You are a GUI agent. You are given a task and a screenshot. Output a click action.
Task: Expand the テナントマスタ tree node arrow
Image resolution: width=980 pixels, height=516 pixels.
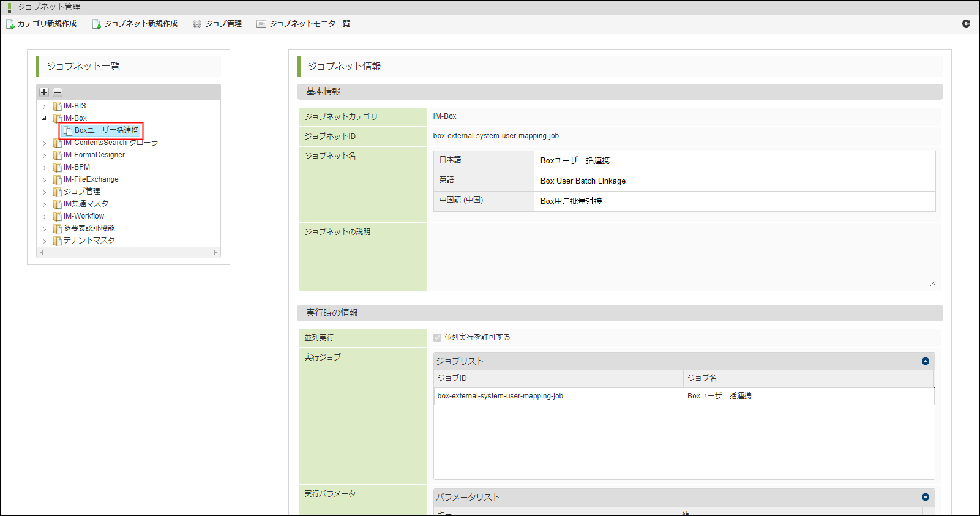click(44, 241)
